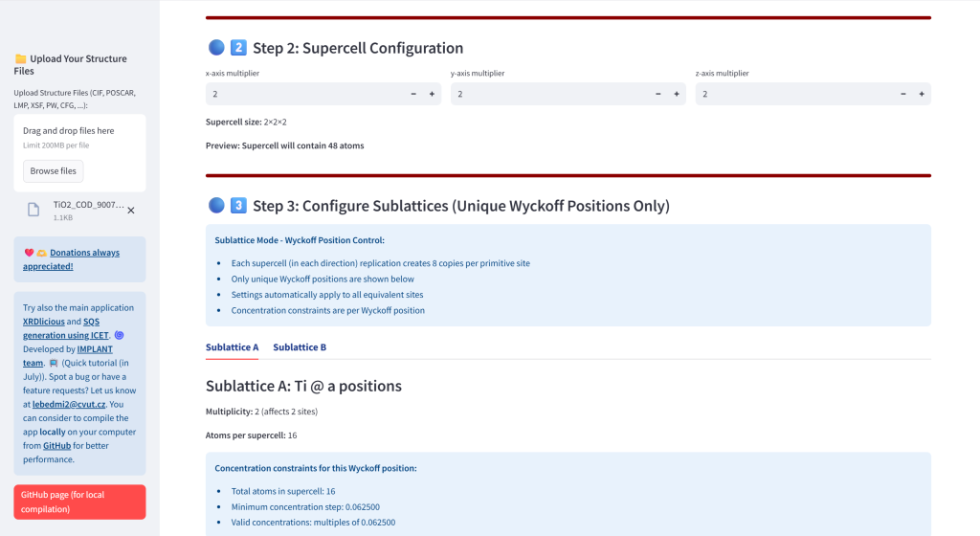Viewport: 980px width, 536px height.
Task: Click the TiO2_COD file document icon
Action: tap(33, 210)
